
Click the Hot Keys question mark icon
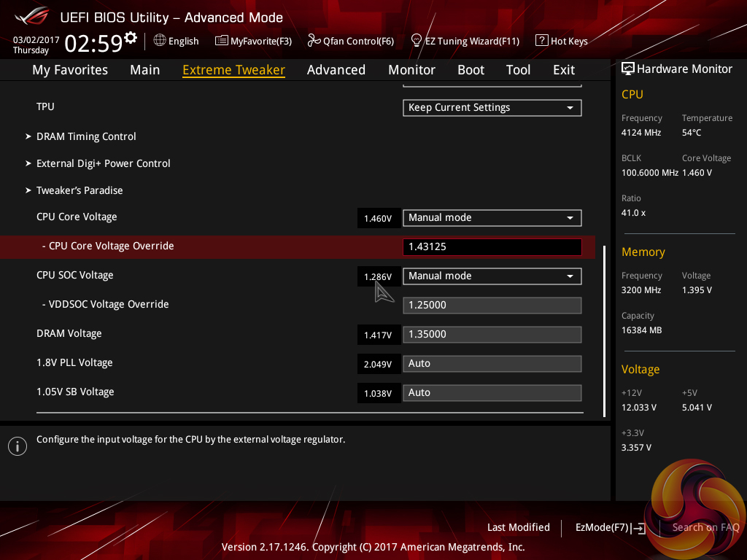click(541, 41)
